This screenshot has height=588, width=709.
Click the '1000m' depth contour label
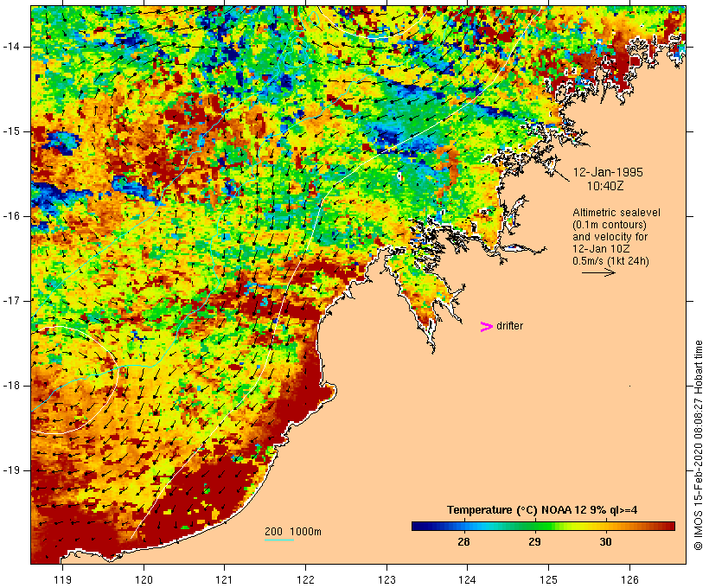(305, 532)
